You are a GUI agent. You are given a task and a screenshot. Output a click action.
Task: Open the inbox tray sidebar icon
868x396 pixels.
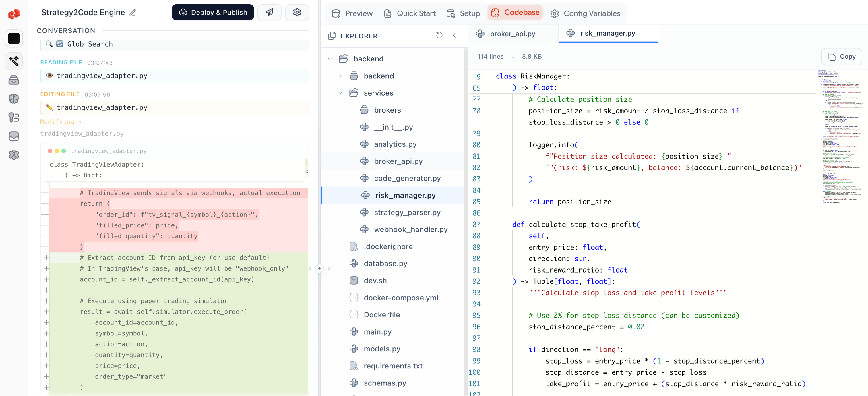point(14,136)
